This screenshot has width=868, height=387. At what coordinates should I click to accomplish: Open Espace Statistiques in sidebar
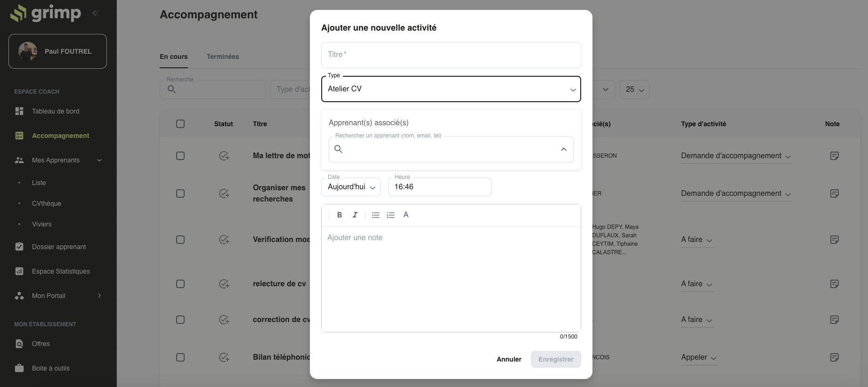pos(61,271)
